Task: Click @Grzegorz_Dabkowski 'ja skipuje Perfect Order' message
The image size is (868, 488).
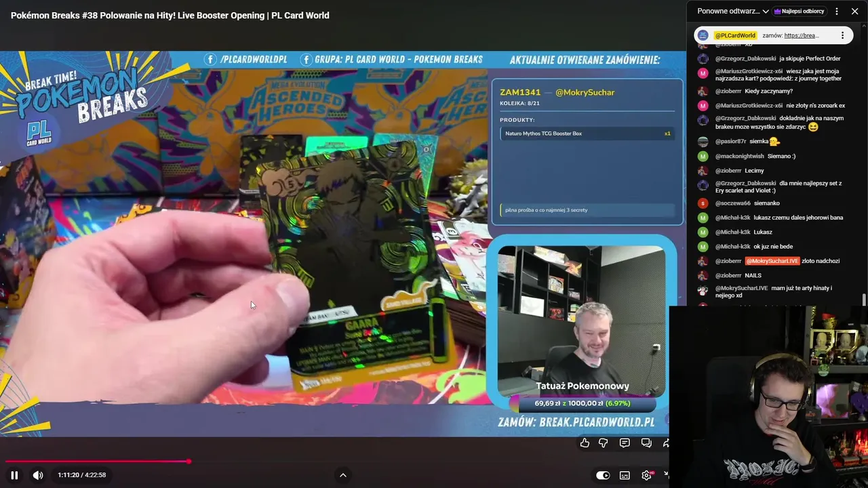Action: tap(777, 58)
